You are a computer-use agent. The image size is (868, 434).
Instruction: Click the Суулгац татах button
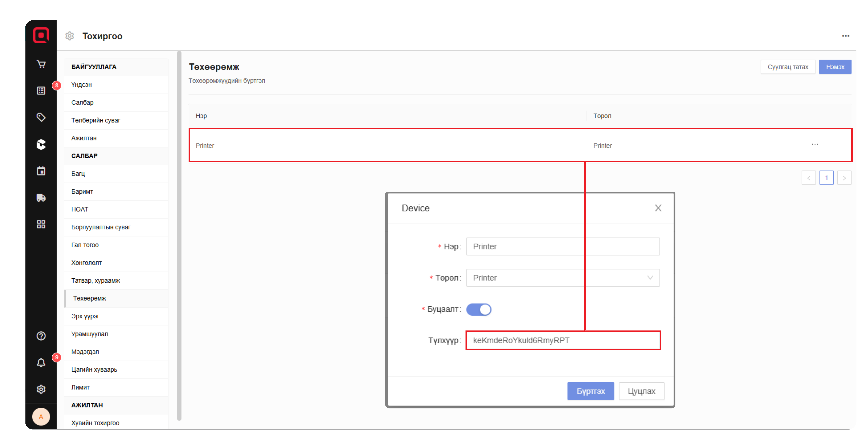(787, 67)
